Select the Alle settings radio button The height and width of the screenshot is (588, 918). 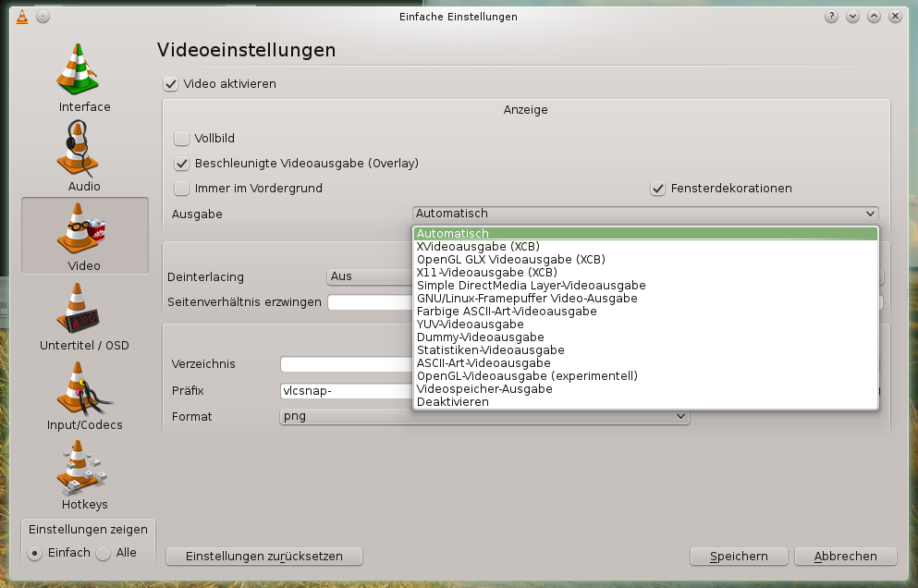(104, 553)
